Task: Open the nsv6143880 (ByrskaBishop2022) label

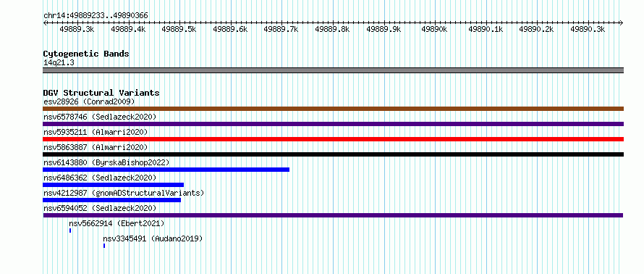Action: (106, 162)
